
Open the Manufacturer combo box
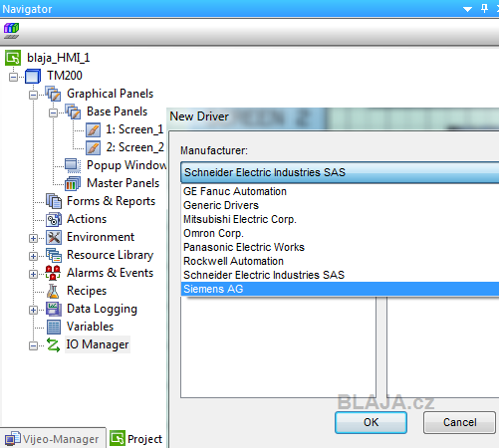click(x=340, y=172)
